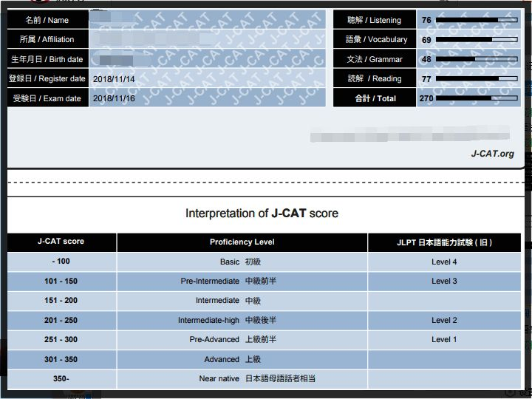Image resolution: width=532 pixels, height=399 pixels.
Task: Click the Reading score value 77
Action: coord(426,79)
